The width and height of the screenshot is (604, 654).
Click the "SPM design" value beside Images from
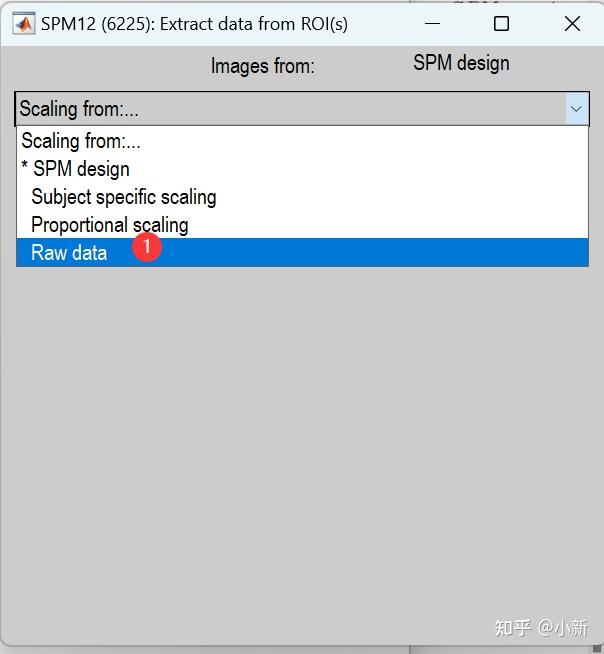point(461,63)
